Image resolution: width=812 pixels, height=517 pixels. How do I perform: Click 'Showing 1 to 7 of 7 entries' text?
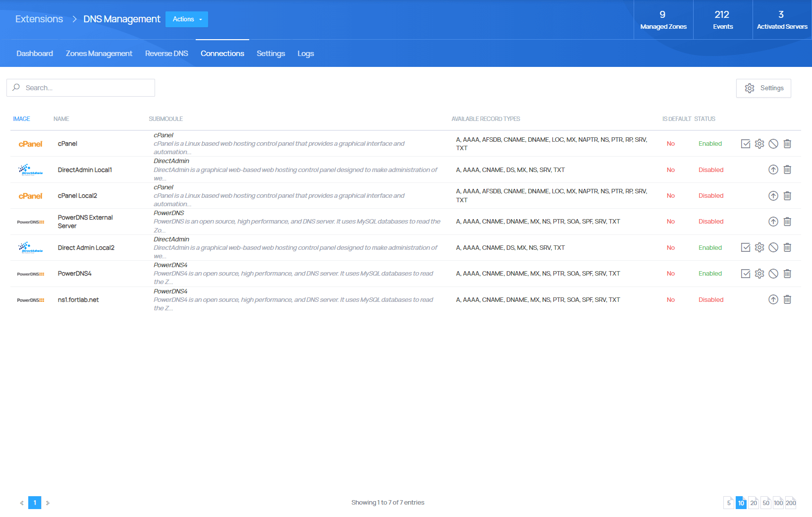click(x=388, y=503)
